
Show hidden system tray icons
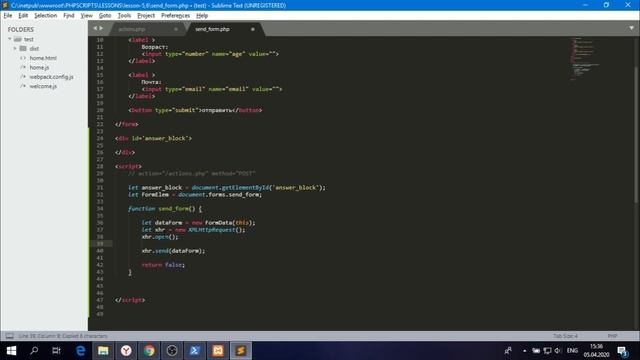coord(524,351)
